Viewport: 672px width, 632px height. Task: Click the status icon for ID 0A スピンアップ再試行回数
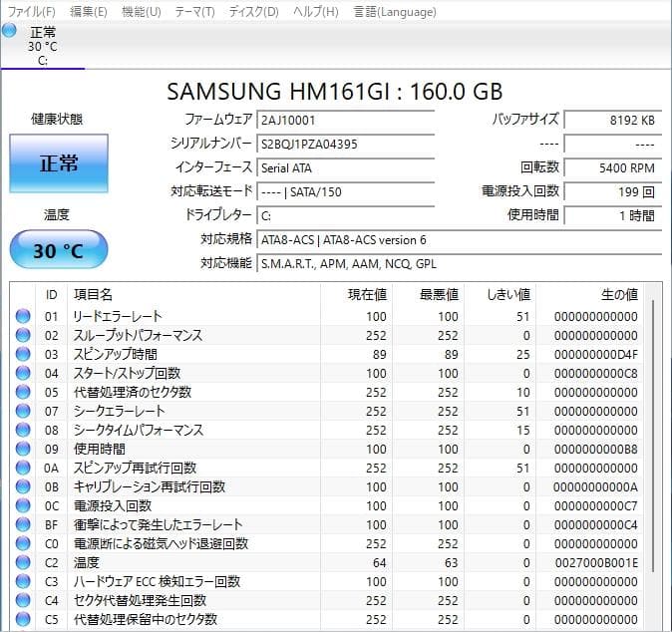coord(23,468)
